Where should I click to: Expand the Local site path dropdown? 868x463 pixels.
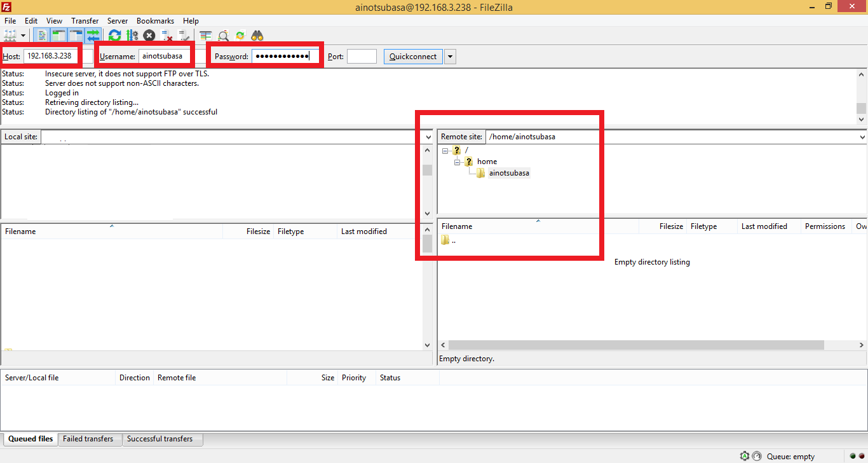click(427, 137)
